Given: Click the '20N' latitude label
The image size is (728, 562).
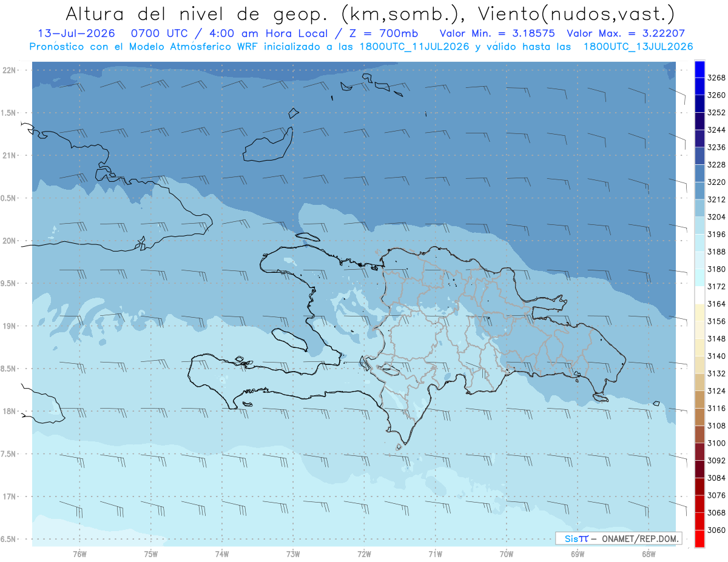Looking at the screenshot, I should click(x=8, y=241).
